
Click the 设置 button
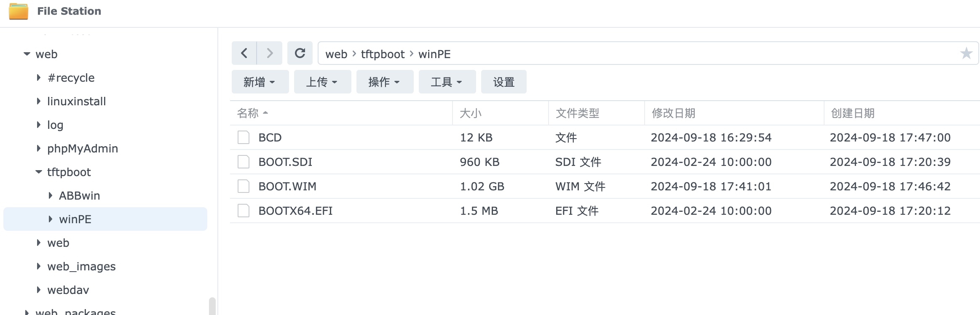point(504,82)
